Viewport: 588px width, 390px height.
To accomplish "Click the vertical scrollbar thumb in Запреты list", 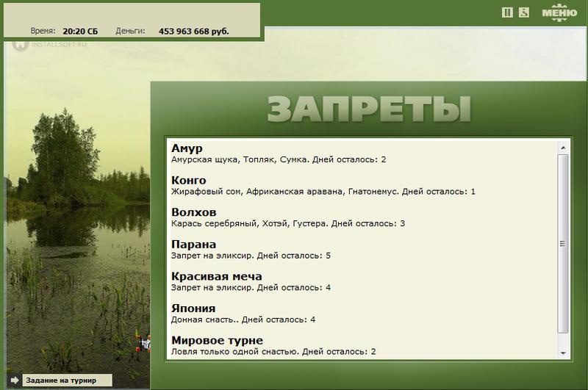I will tap(562, 244).
